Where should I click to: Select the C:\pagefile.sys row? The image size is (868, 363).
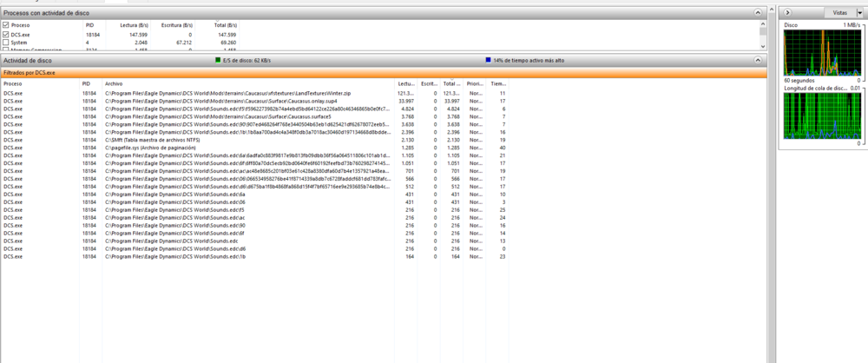254,148
